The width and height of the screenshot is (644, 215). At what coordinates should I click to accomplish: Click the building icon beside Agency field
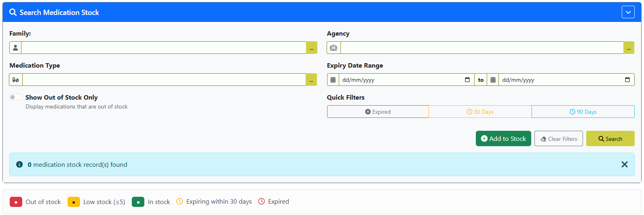click(x=334, y=48)
